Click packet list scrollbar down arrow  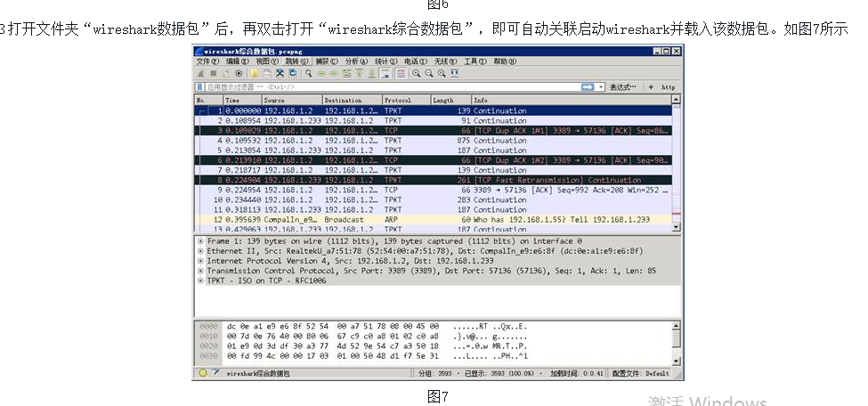pyautogui.click(x=676, y=227)
